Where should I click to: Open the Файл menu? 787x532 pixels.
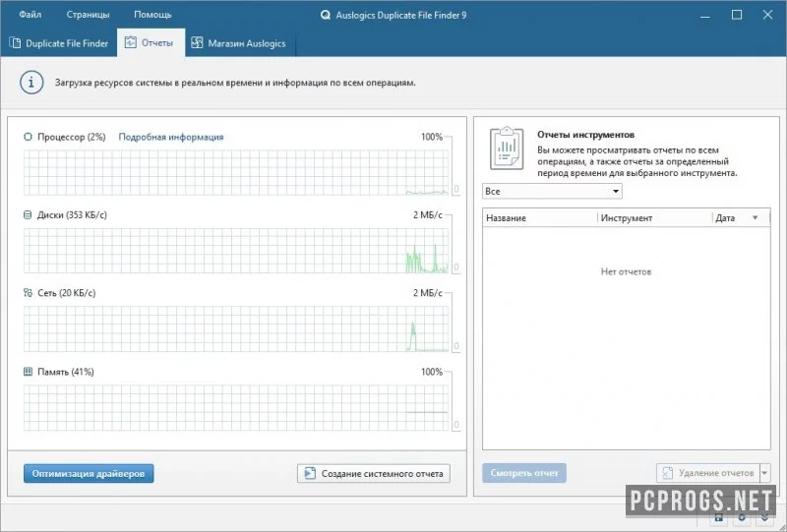[30, 15]
